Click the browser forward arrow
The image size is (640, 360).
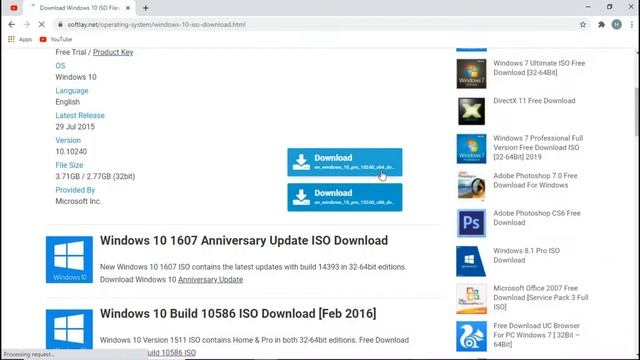(27, 24)
